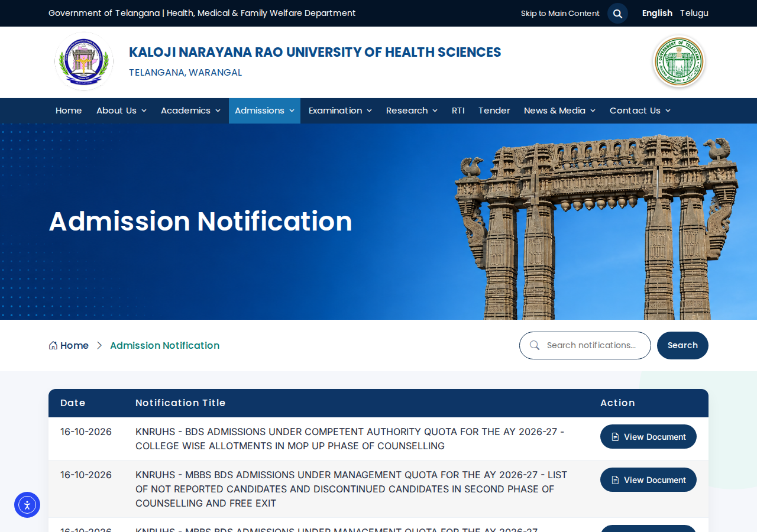
Task: Expand the Academics dropdown
Action: [190, 111]
